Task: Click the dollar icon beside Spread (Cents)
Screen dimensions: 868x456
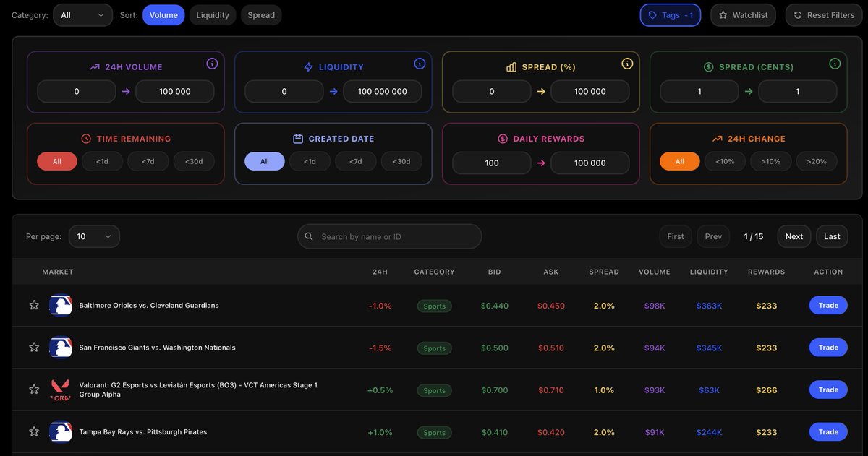Action: (x=709, y=67)
